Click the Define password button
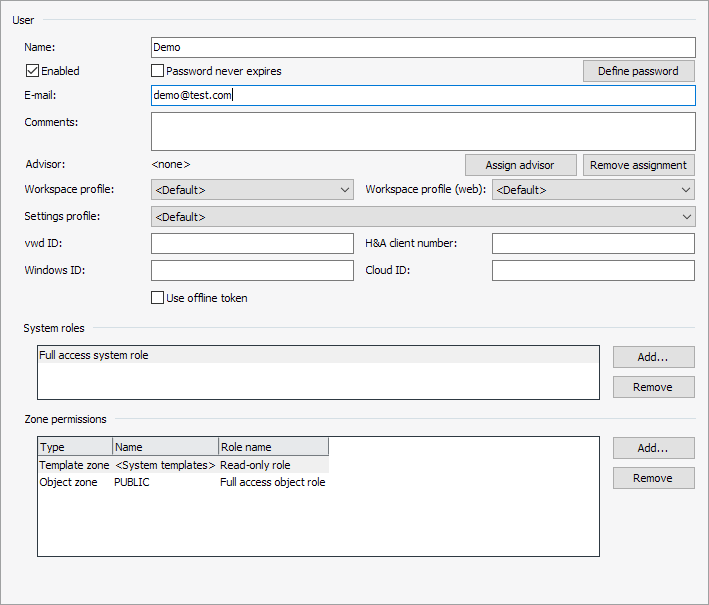 click(638, 71)
